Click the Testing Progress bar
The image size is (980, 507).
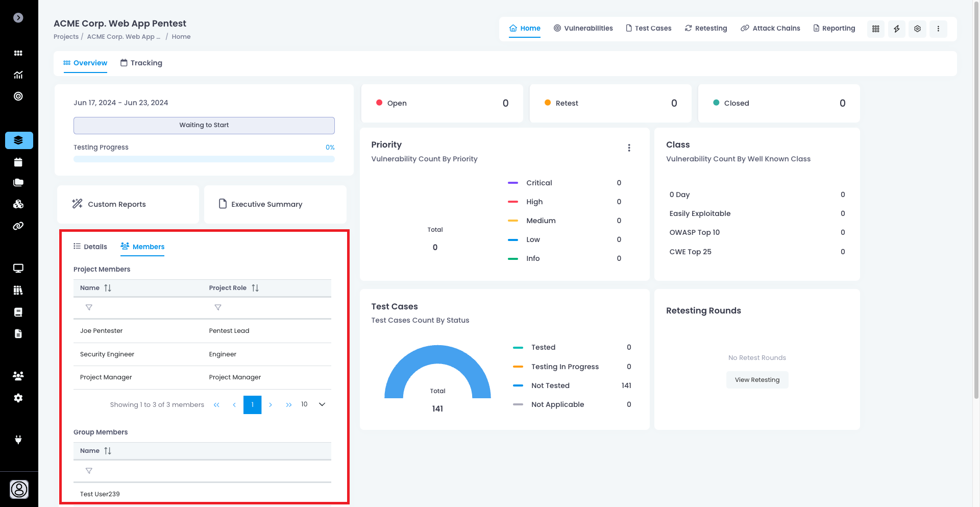[204, 159]
